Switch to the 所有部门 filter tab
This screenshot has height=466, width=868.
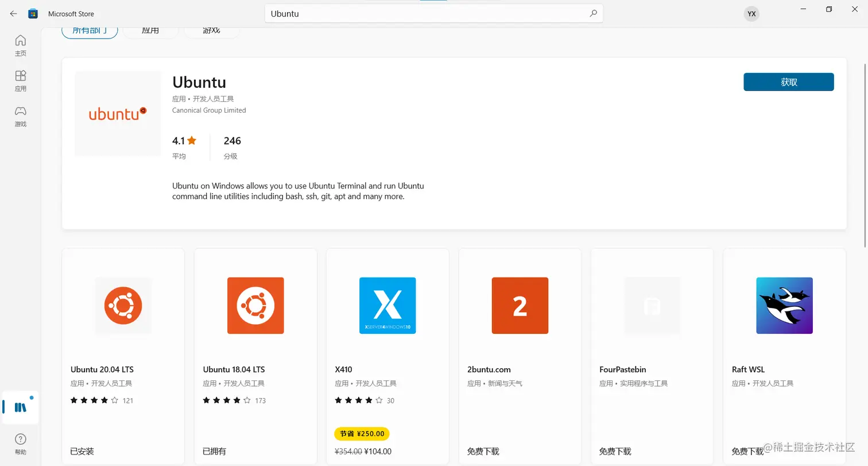pos(90,30)
